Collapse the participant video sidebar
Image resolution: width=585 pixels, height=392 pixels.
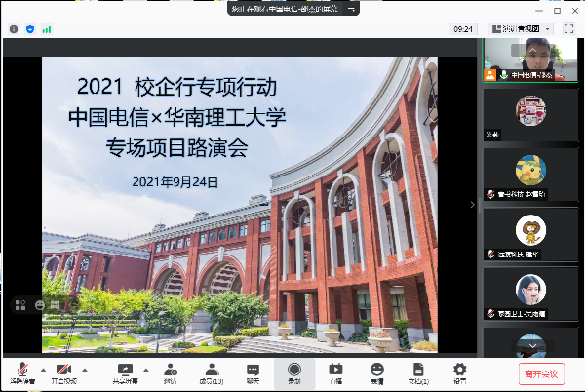point(473,205)
